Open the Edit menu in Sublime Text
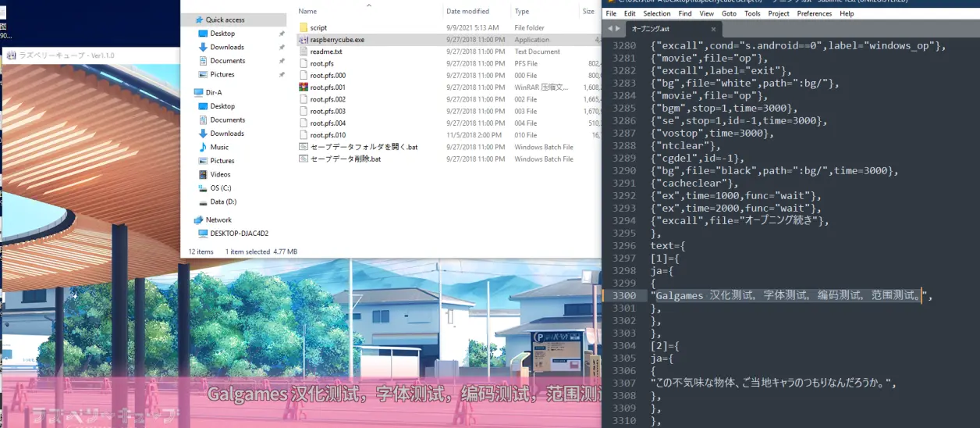The height and width of the screenshot is (428, 980). (630, 13)
